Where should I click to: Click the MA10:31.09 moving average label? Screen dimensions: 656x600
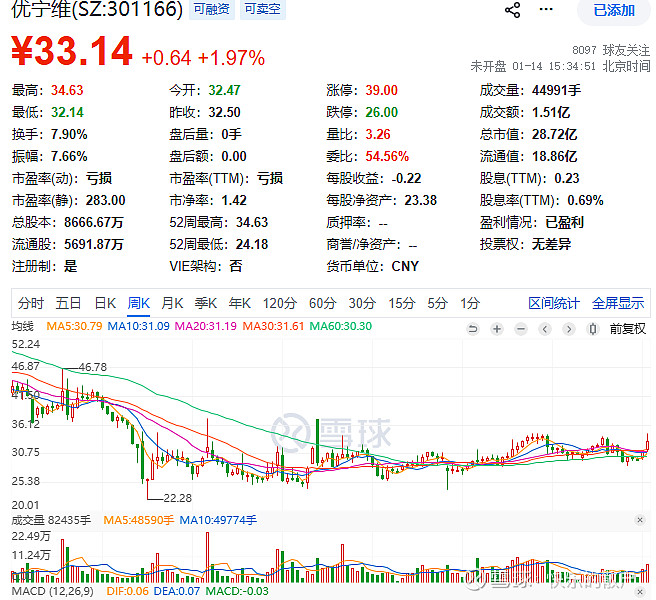[138, 326]
